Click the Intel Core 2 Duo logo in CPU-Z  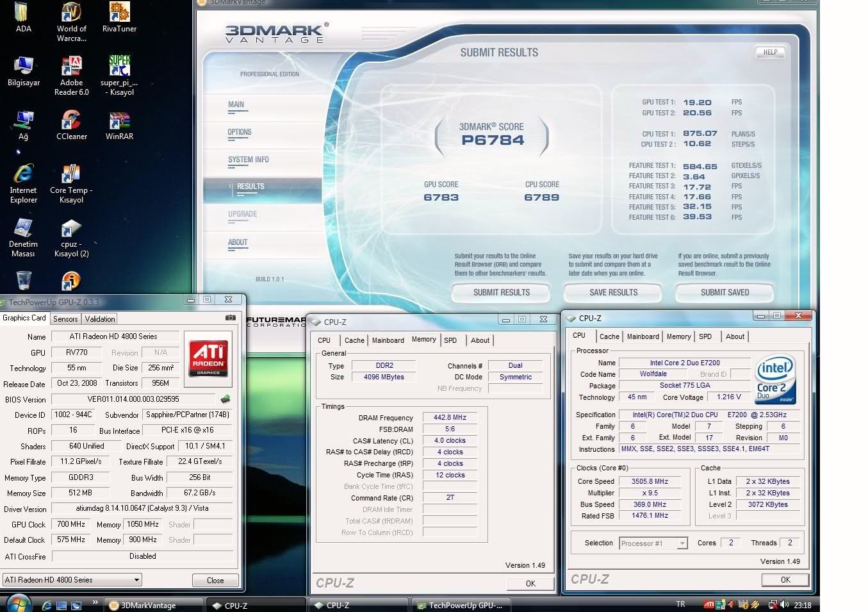tap(776, 379)
